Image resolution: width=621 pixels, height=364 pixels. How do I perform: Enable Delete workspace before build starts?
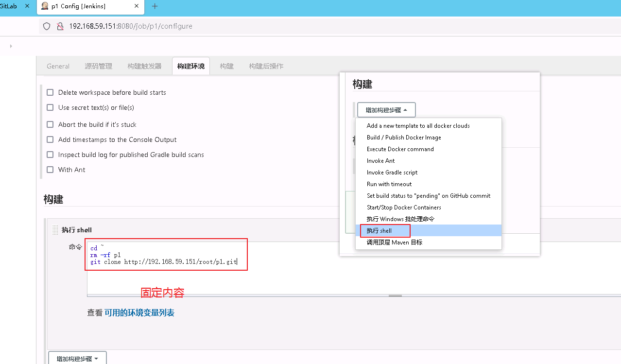coord(50,92)
